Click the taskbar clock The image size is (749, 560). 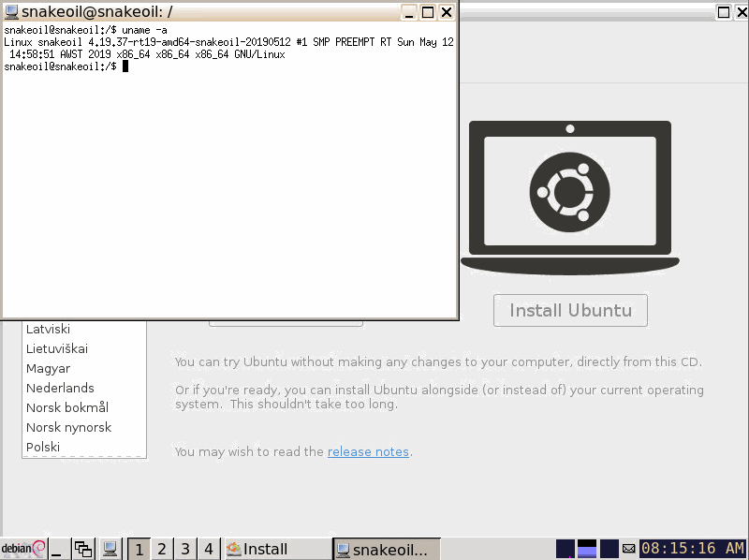(x=693, y=548)
